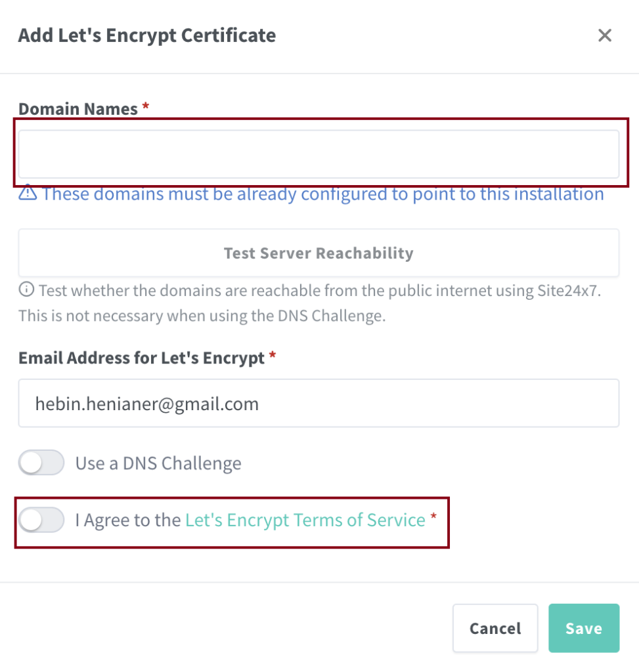639x672 pixels.
Task: Click the red asterisk beside Domain Names
Action: tap(146, 108)
